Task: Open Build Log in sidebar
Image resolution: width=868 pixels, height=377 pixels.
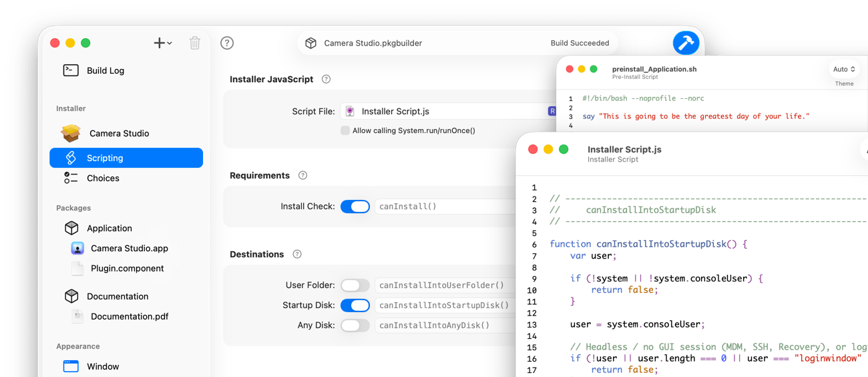Action: pyautogui.click(x=105, y=70)
